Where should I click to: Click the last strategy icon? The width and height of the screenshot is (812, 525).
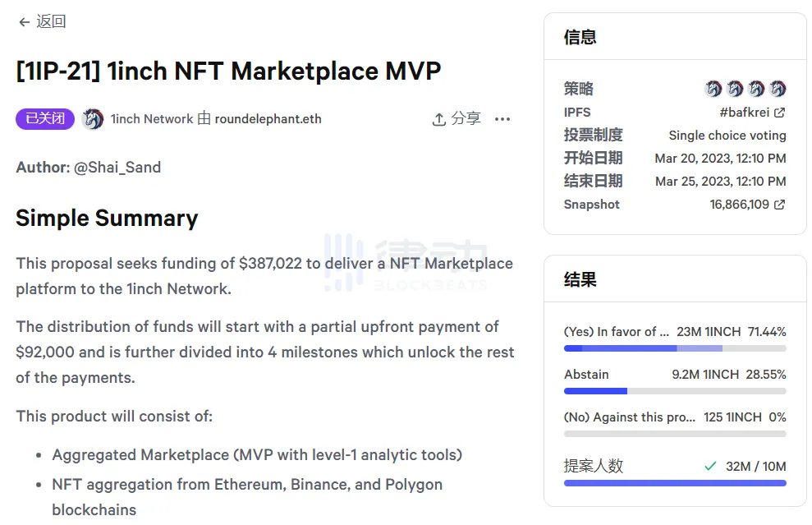(778, 89)
